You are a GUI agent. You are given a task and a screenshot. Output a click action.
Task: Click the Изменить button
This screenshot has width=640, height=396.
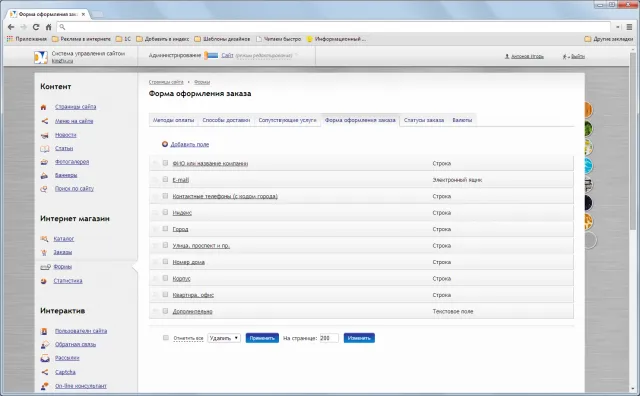[x=359, y=338]
